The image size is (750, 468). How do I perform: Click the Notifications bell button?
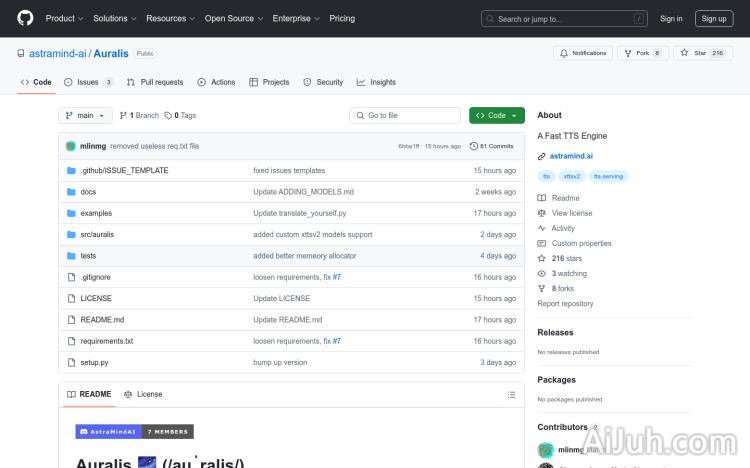coord(582,53)
